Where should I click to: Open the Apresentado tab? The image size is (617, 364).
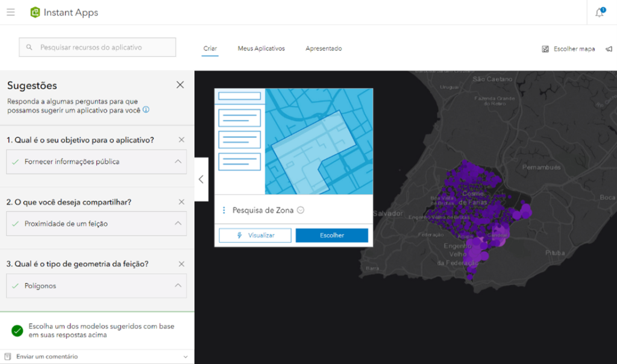click(324, 49)
